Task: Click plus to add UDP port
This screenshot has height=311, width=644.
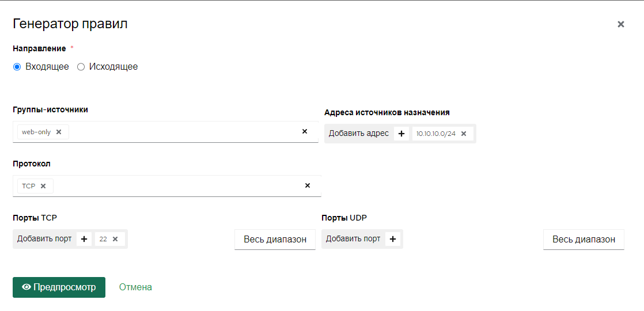Action: pos(393,238)
